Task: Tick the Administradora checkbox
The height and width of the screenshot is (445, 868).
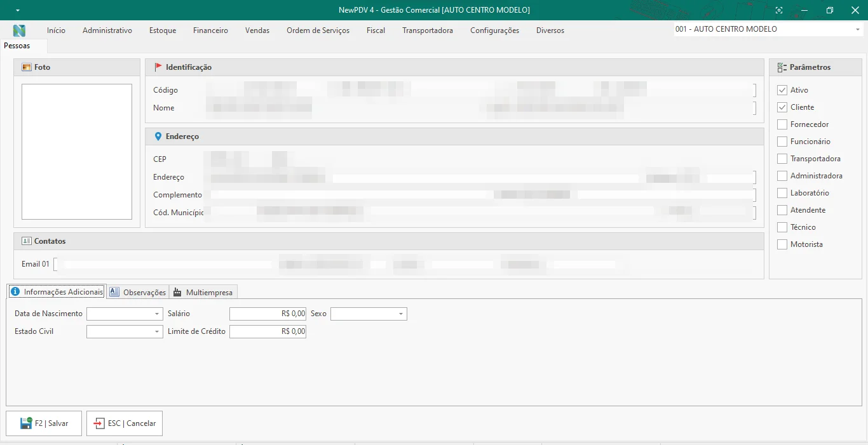Action: [x=782, y=176]
